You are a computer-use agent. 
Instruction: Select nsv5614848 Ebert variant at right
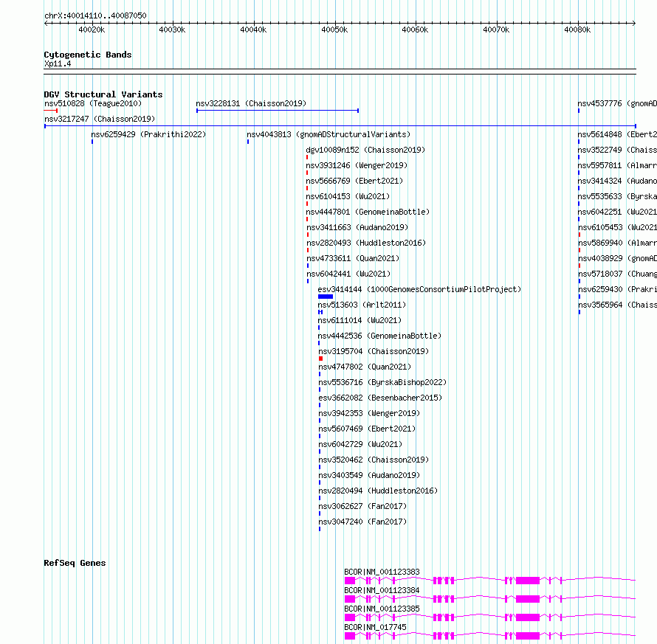617,134
